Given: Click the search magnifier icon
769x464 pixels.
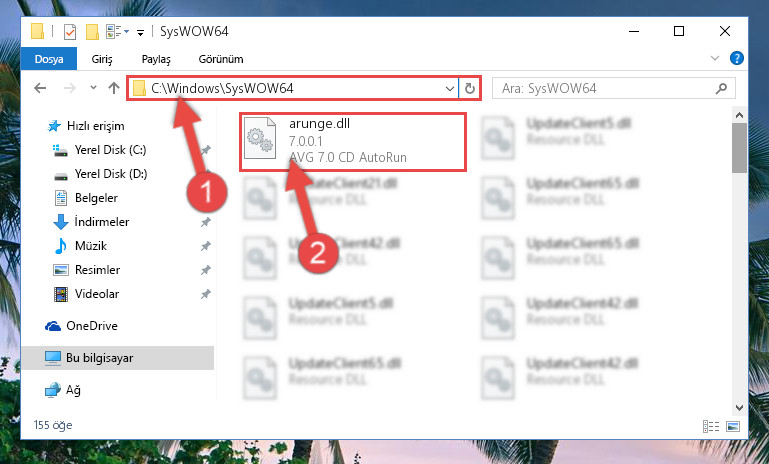Looking at the screenshot, I should coord(721,88).
